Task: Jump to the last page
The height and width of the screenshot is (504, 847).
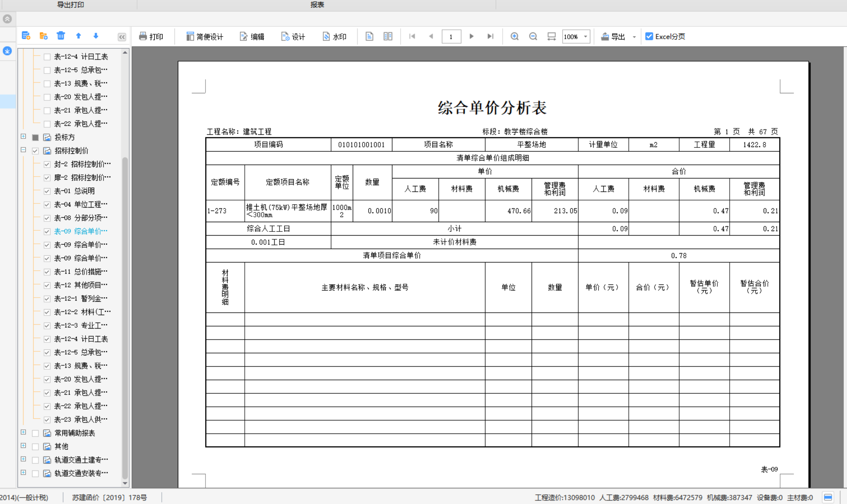Action: coord(490,36)
